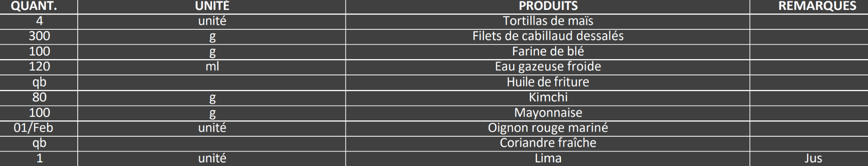Viewport: 868px width, 166px height.
Task: Click the 120 quantity cell
Action: (x=39, y=67)
